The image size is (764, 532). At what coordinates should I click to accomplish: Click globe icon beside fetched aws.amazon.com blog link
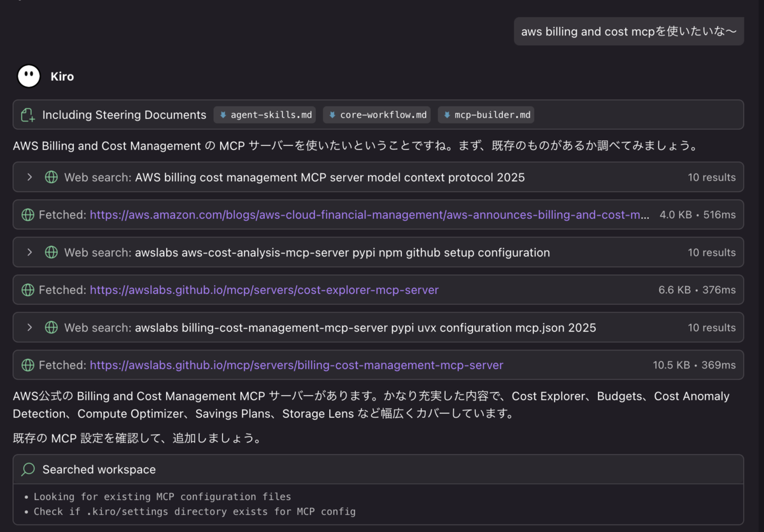tap(28, 215)
